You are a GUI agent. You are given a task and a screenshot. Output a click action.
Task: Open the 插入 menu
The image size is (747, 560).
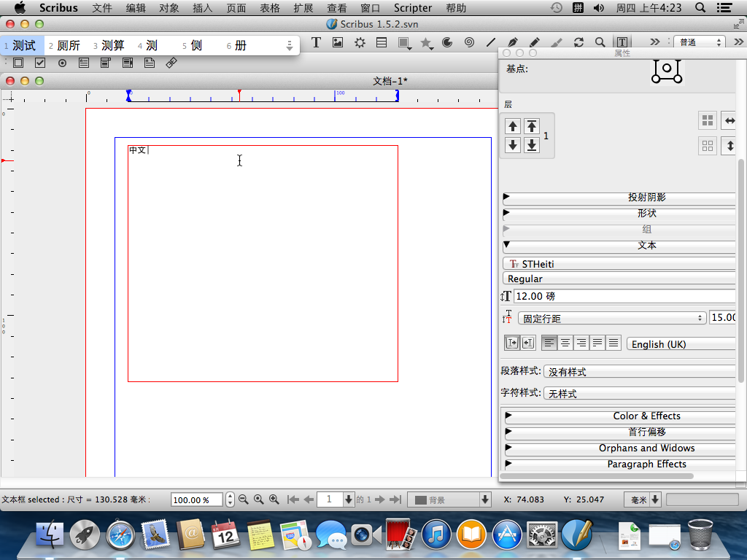[202, 8]
